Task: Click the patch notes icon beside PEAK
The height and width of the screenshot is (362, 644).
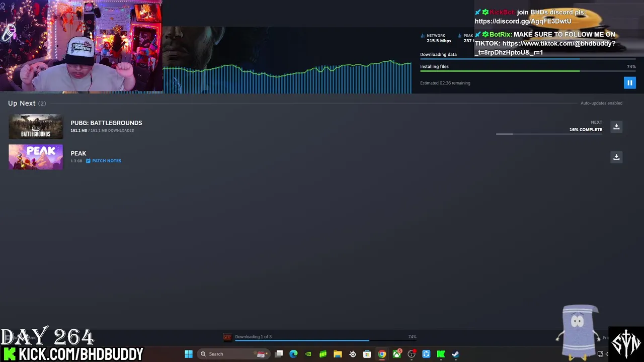Action: pyautogui.click(x=88, y=161)
